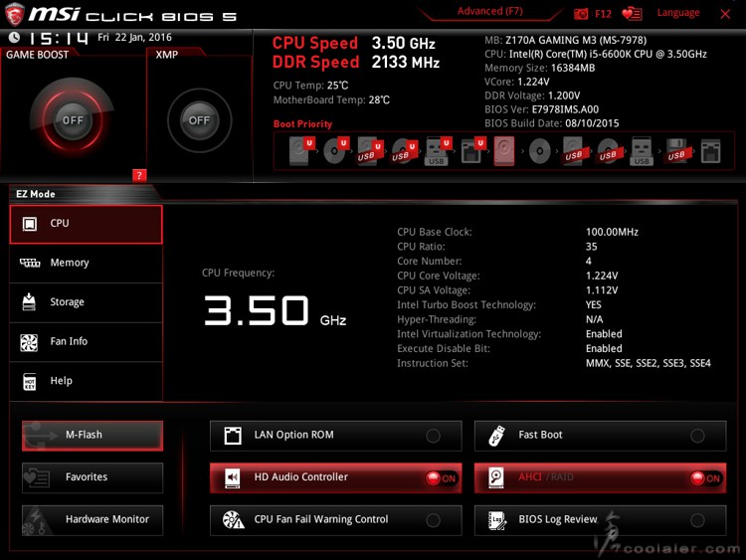Turn on the XMP OFF button
This screenshot has width=746, height=560.
pos(199,120)
